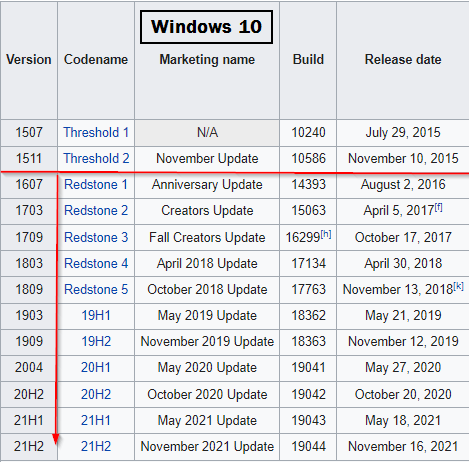This screenshot has width=469, height=462.
Task: Select version cell 1803
Action: click(x=29, y=263)
